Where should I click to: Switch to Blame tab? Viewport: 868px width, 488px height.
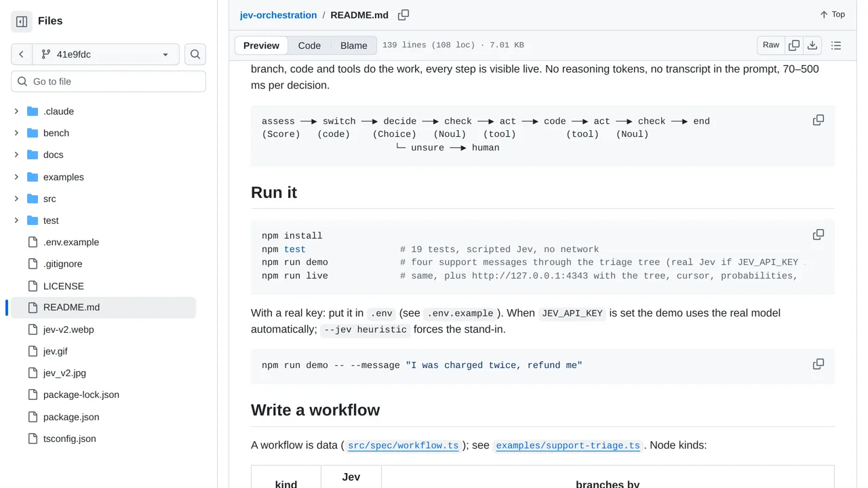(354, 45)
